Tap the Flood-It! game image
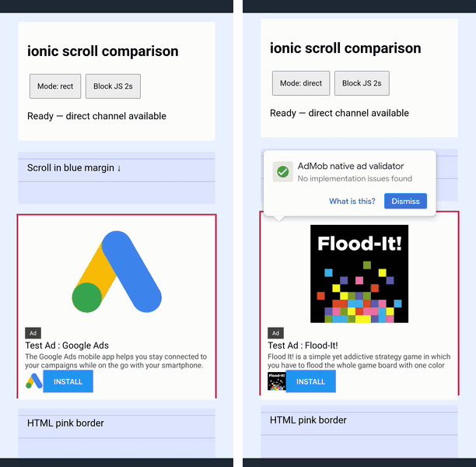476x467 pixels. tap(359, 274)
